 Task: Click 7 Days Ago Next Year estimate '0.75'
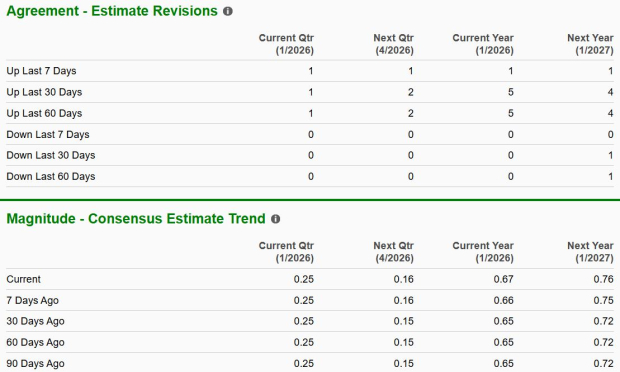point(603,300)
